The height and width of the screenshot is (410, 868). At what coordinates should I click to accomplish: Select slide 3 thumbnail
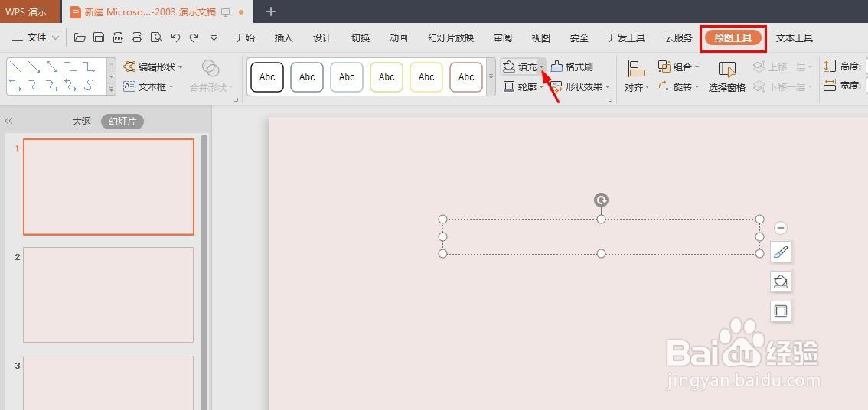(109, 383)
